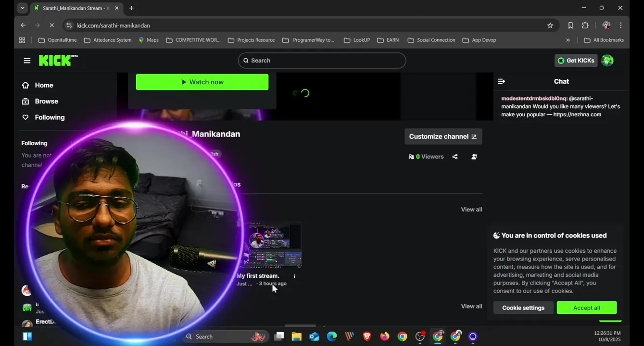Open the COMPETITIVE WOR... bookmark folder
This screenshot has height=346, width=644.
[193, 40]
